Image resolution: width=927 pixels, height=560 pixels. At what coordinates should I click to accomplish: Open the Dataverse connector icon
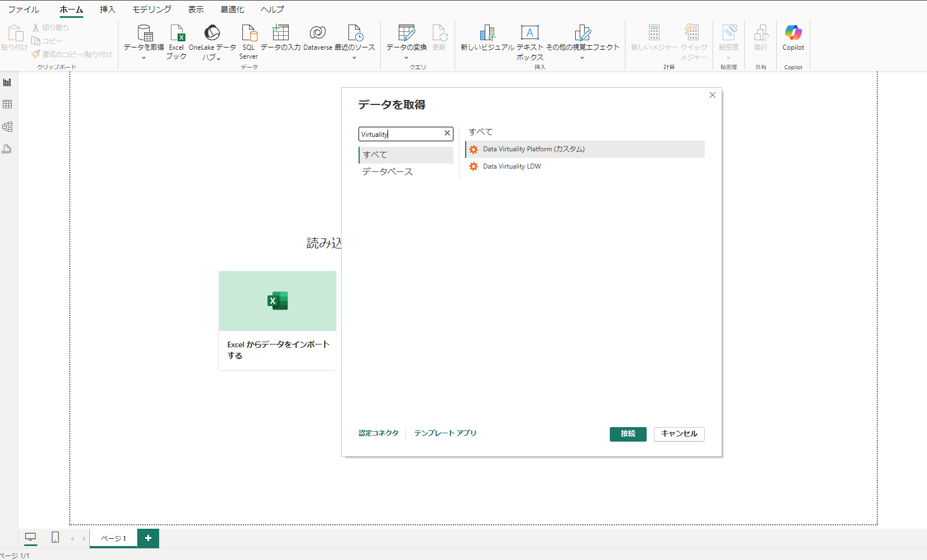tap(317, 33)
